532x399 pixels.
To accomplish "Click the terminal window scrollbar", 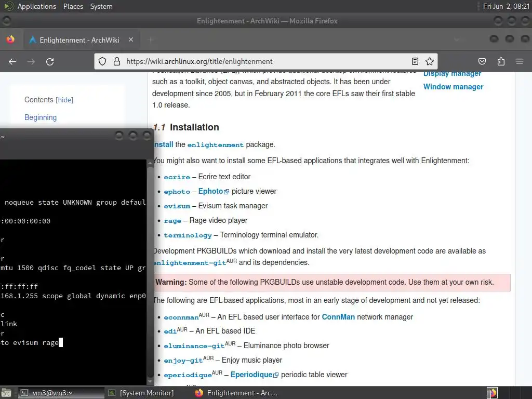I will pyautogui.click(x=151, y=273).
